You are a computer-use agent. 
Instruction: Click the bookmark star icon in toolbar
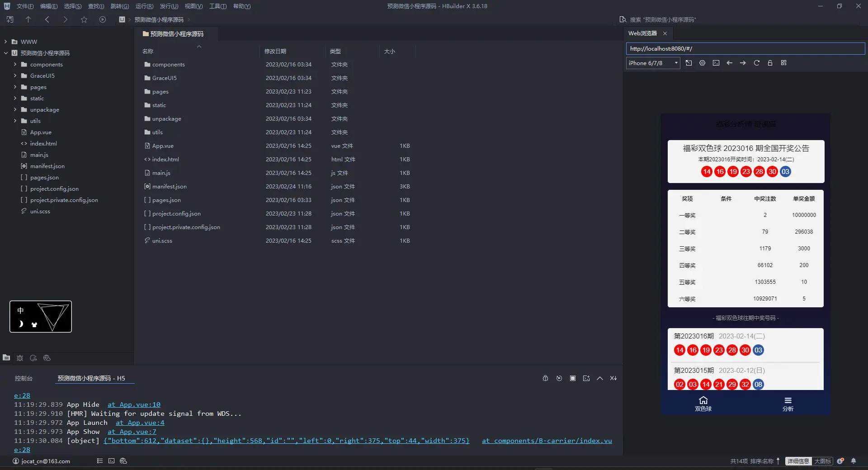coord(84,19)
